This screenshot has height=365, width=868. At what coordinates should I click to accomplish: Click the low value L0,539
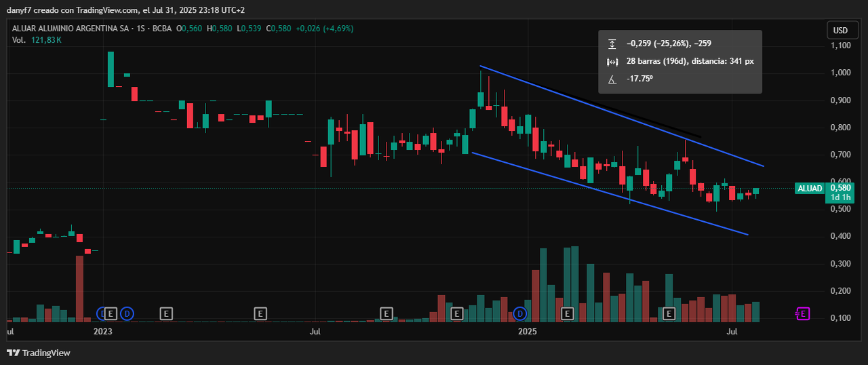[x=249, y=28]
